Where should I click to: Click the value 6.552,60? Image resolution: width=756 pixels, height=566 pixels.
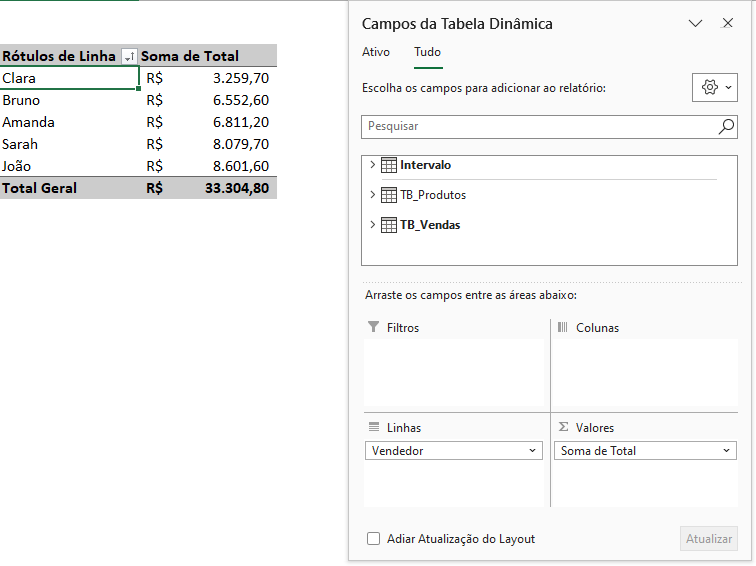pos(241,100)
